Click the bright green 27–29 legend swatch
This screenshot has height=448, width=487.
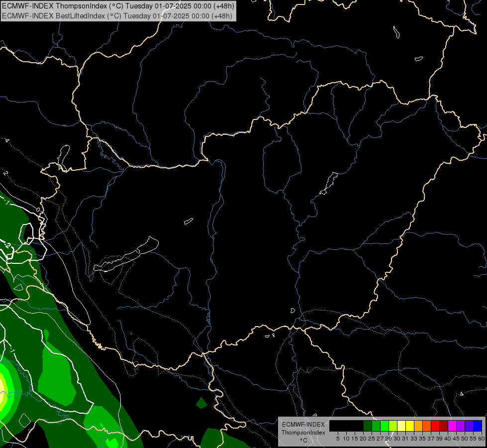coord(385,426)
